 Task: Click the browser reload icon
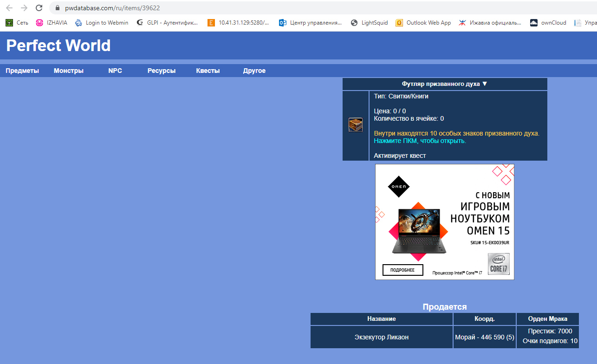[39, 8]
